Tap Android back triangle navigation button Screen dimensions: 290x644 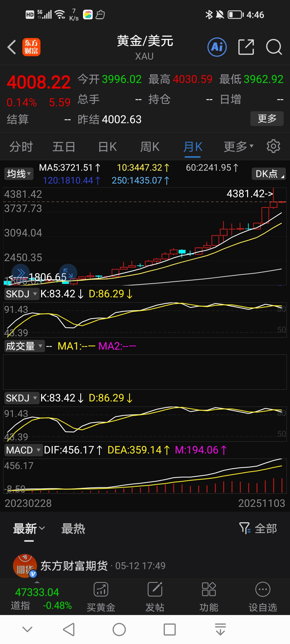[x=69, y=630]
